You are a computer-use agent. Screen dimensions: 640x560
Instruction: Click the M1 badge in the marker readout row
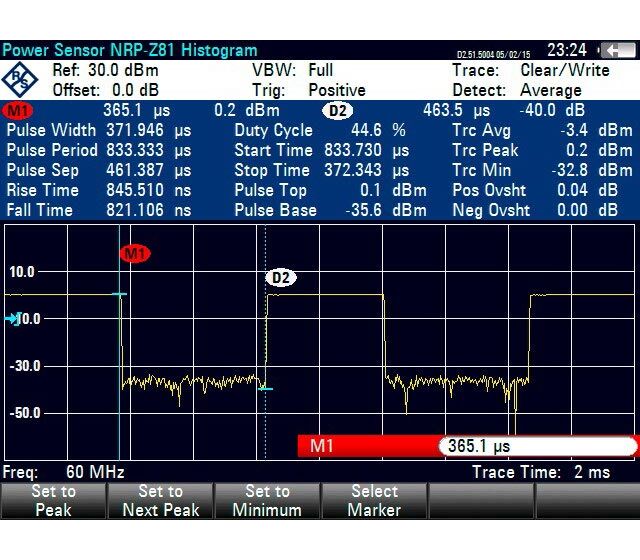tap(18, 110)
